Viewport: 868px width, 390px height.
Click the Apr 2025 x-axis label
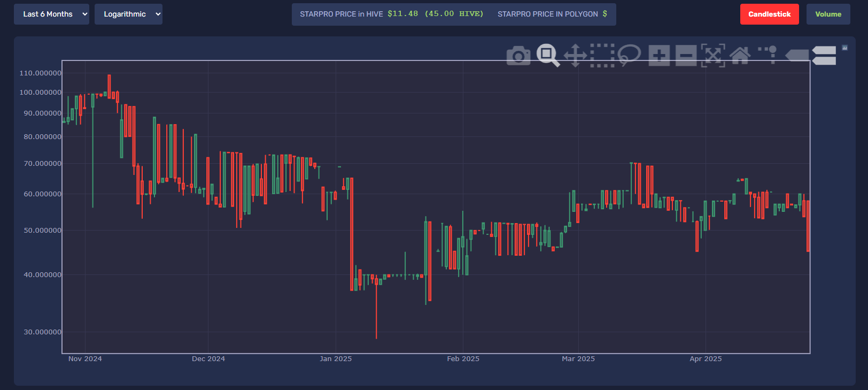tap(706, 359)
